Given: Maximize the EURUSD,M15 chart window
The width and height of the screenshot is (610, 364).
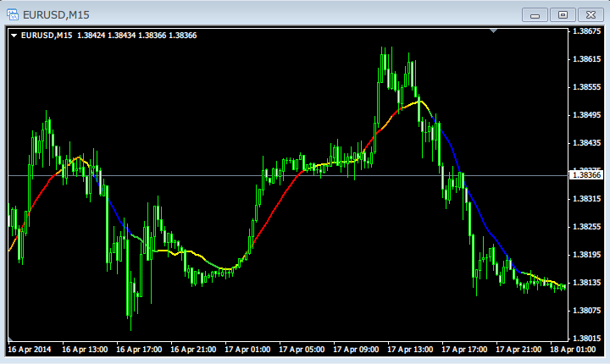Looking at the screenshot, I should tap(562, 14).
